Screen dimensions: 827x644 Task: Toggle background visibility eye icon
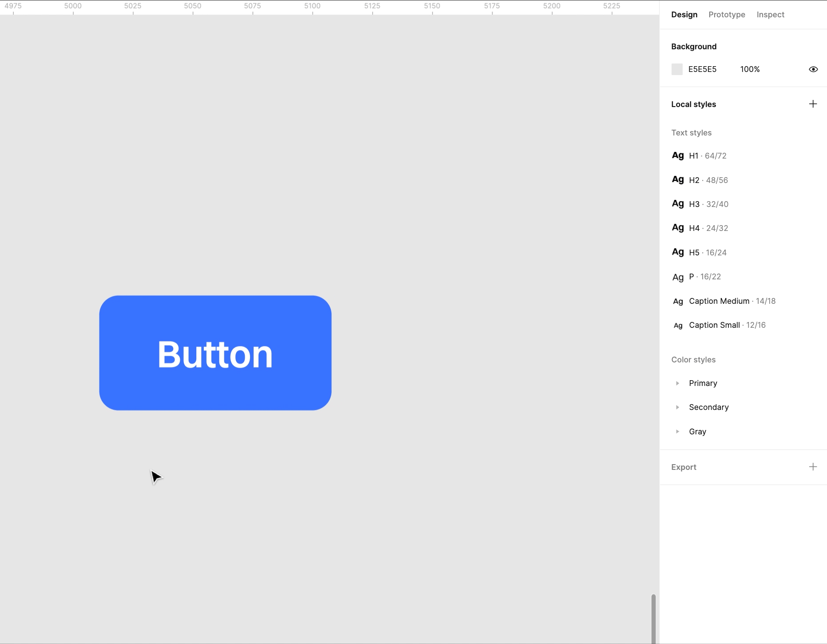point(813,69)
